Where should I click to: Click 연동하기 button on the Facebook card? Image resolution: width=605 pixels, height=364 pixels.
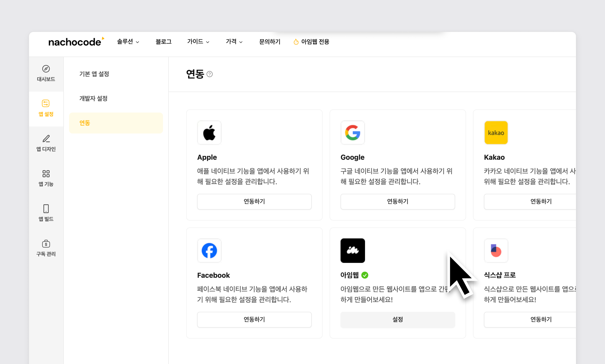coord(254,320)
